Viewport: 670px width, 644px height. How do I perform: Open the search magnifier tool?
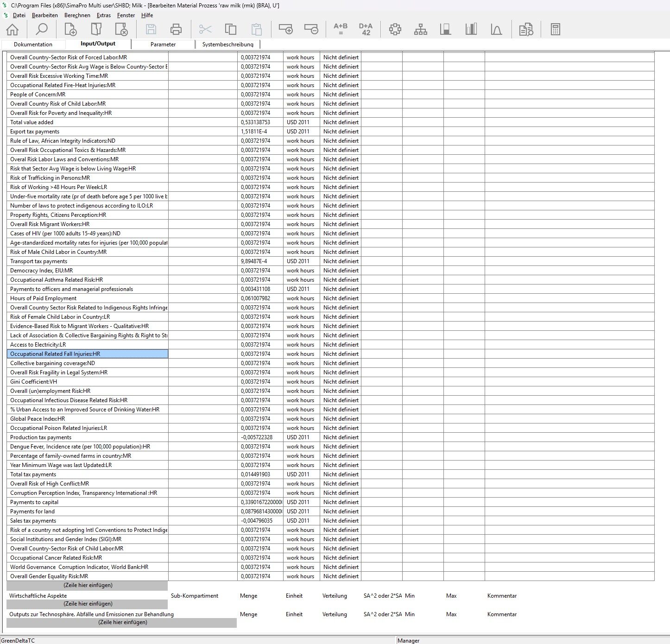point(42,29)
